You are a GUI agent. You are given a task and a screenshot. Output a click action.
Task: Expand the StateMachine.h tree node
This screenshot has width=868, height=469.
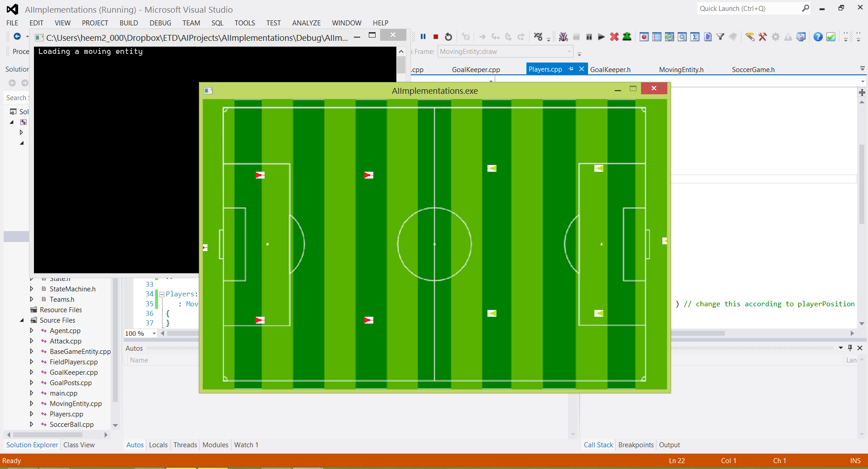(31, 289)
